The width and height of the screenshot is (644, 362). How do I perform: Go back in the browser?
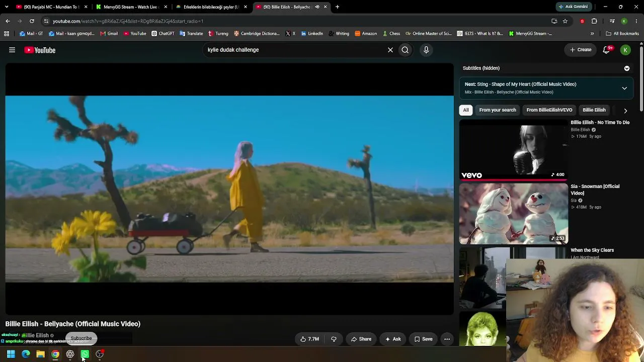[8, 21]
